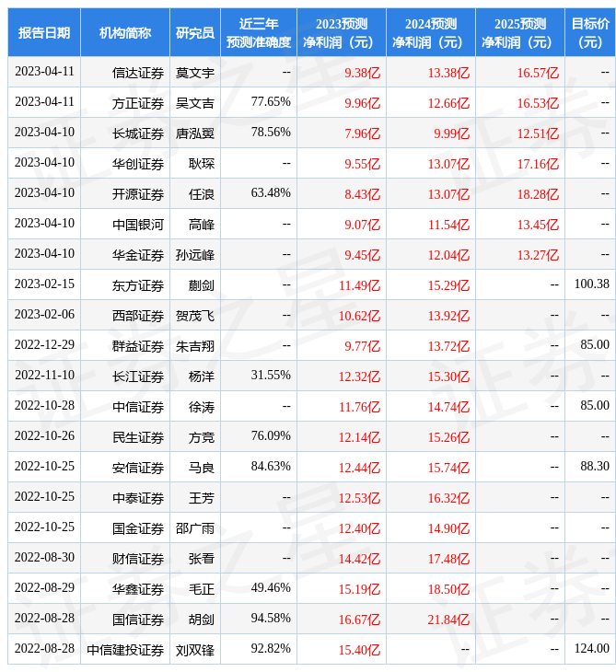Screen dimensions: 616x672
Task: Select the 华鑫证券 institution cell
Action: pos(125,589)
